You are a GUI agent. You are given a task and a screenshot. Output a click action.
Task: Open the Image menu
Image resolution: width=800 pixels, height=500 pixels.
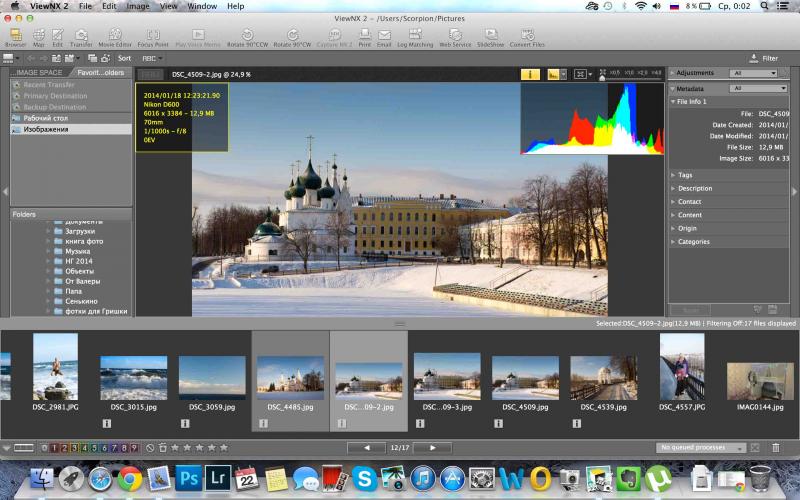click(x=138, y=6)
